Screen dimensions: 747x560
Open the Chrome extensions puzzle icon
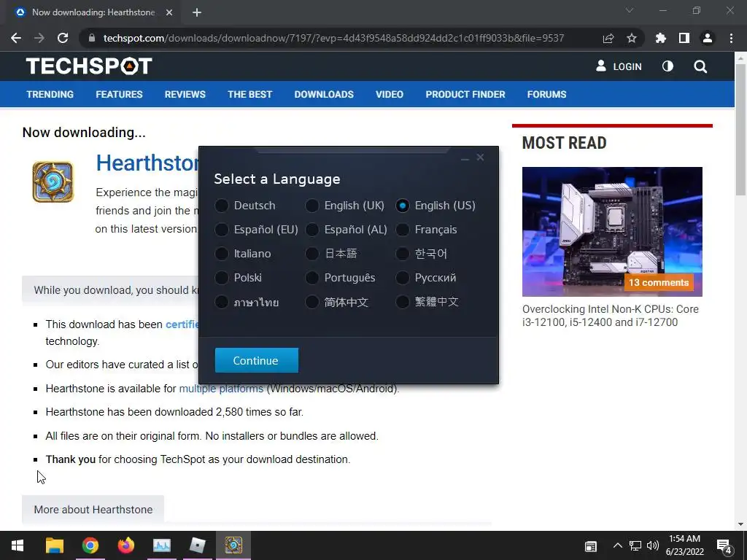click(x=661, y=38)
